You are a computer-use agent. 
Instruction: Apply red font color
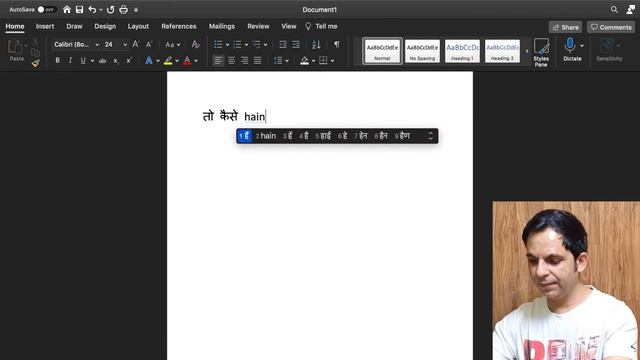pyautogui.click(x=187, y=60)
